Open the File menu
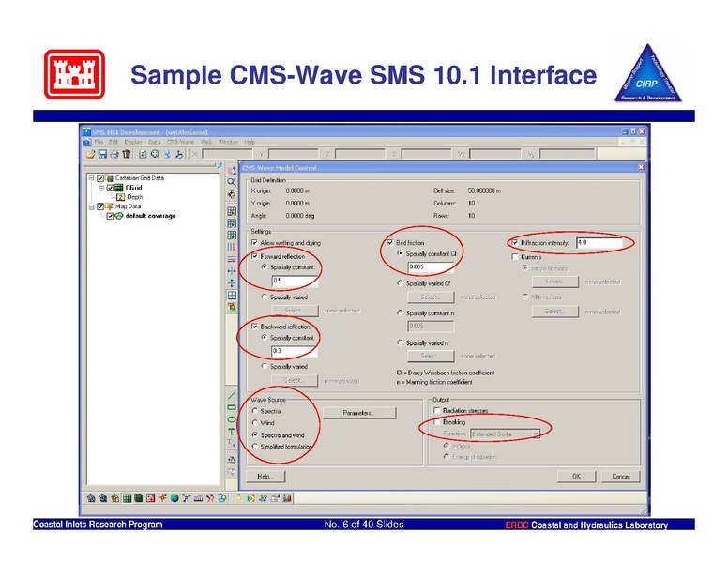 point(99,142)
